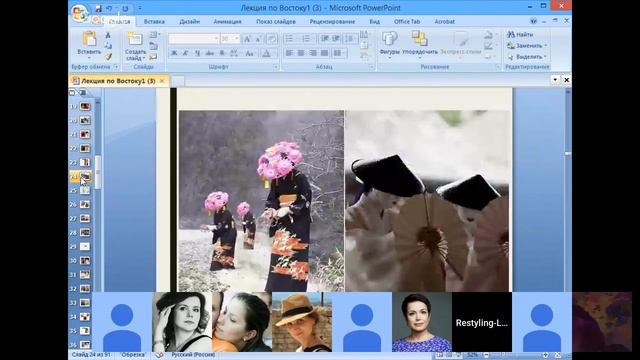Open the round Office button menu
The height and width of the screenshot is (360, 640).
(x=80, y=12)
